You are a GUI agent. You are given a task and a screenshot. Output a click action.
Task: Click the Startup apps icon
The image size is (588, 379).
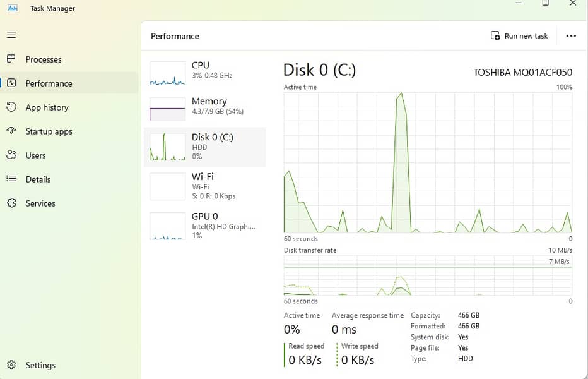point(11,131)
